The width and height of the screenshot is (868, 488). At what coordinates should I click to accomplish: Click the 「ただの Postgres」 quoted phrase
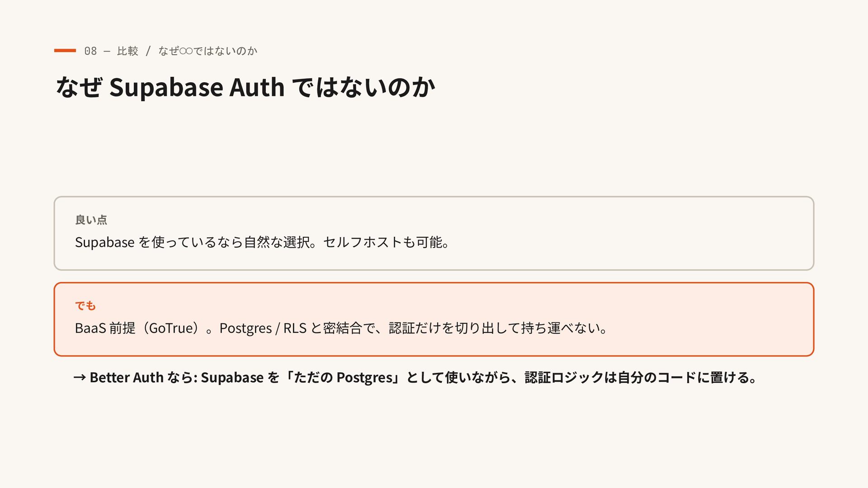tap(341, 377)
